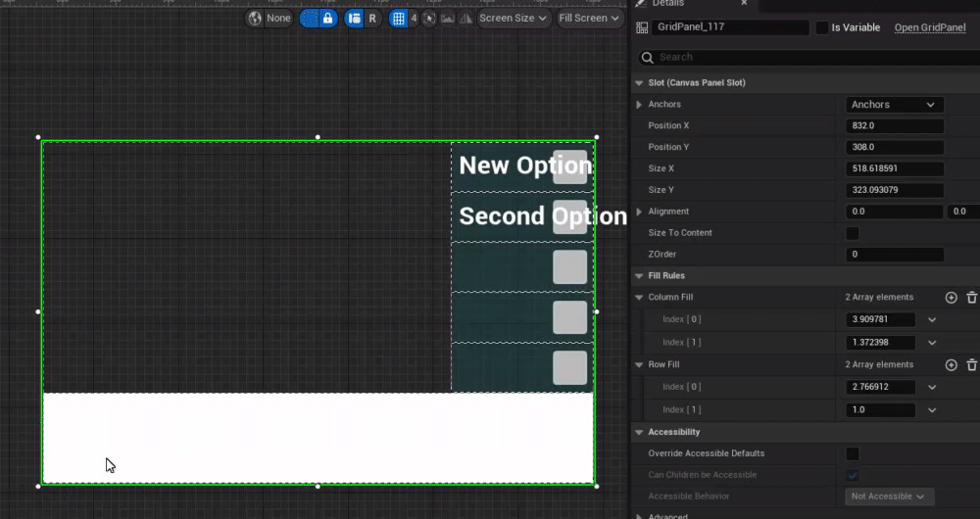Edit ZOrder value field
This screenshot has width=980, height=519.
pyautogui.click(x=895, y=255)
